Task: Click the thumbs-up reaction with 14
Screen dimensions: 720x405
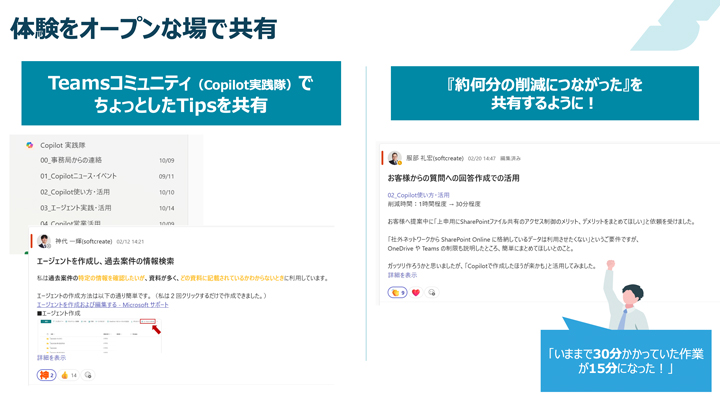Action: point(69,375)
